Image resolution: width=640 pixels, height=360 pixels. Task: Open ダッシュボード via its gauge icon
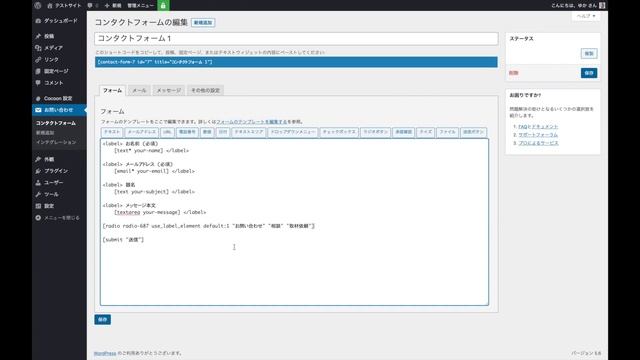point(38,21)
